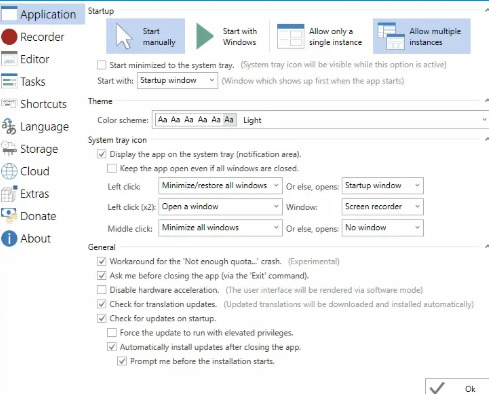Click the Ok checkmark icon
Screen dimensions: 489x394
(x=437, y=388)
